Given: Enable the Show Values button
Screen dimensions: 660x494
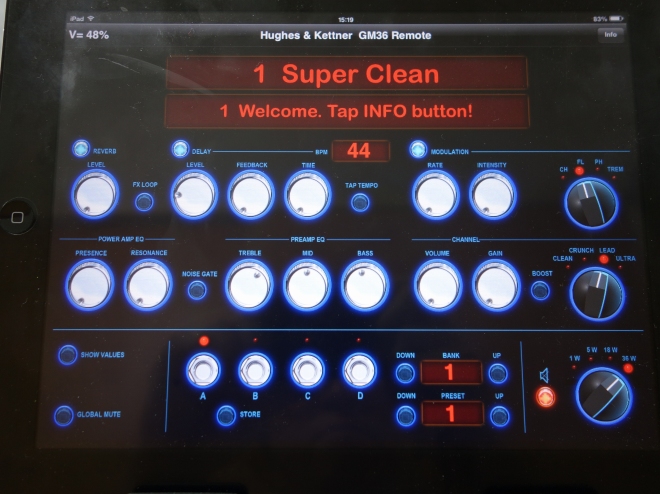Looking at the screenshot, I should pos(68,355).
